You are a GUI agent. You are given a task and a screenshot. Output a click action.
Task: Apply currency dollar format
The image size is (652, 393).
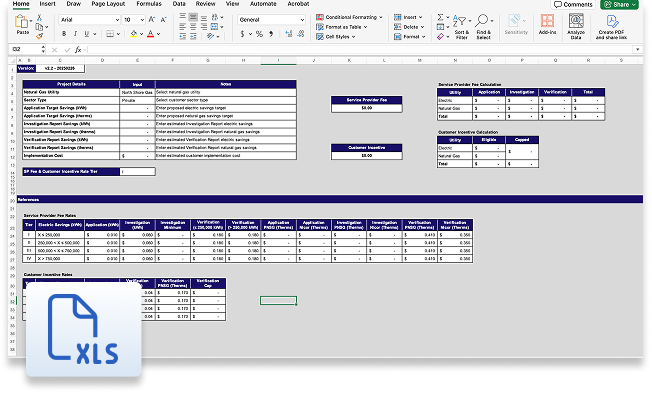point(242,34)
